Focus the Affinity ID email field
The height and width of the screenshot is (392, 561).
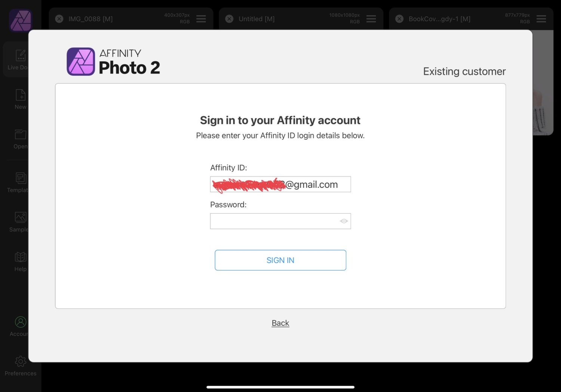pos(280,184)
